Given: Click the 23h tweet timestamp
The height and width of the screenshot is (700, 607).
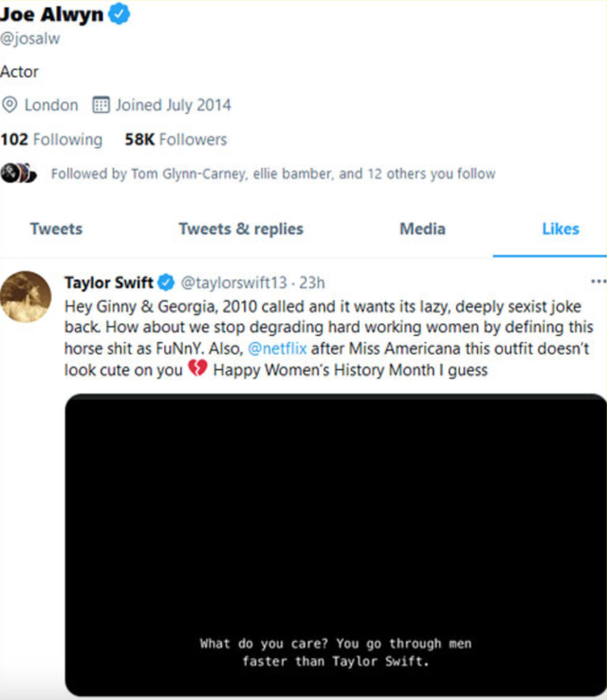Looking at the screenshot, I should tap(312, 283).
